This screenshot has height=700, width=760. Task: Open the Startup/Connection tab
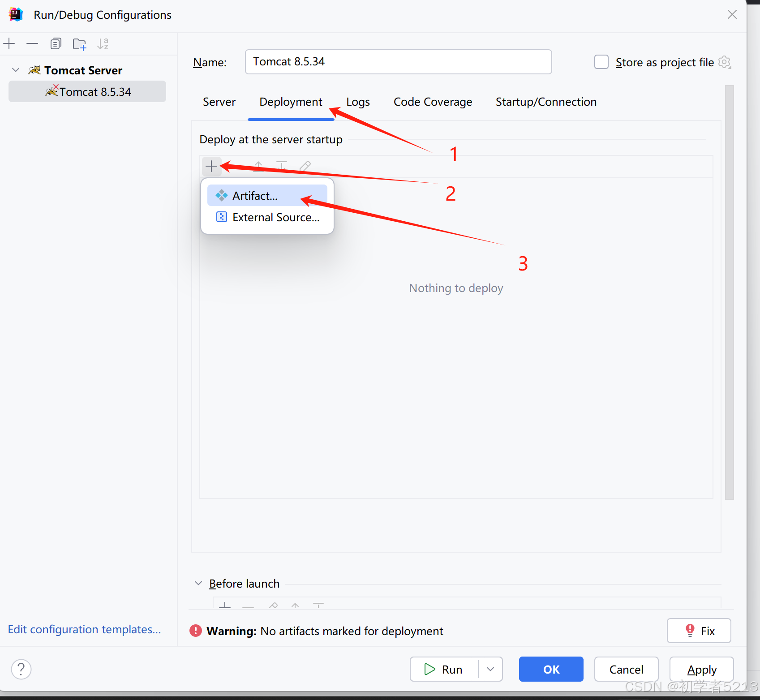point(546,102)
